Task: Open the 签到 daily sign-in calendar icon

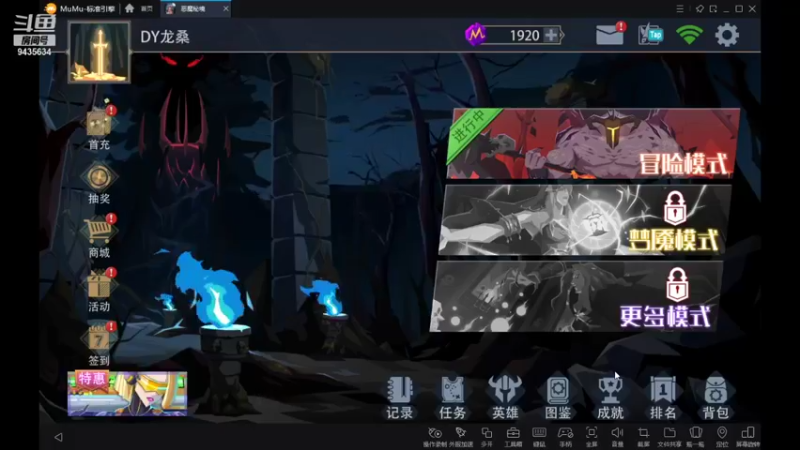Action: (99, 338)
